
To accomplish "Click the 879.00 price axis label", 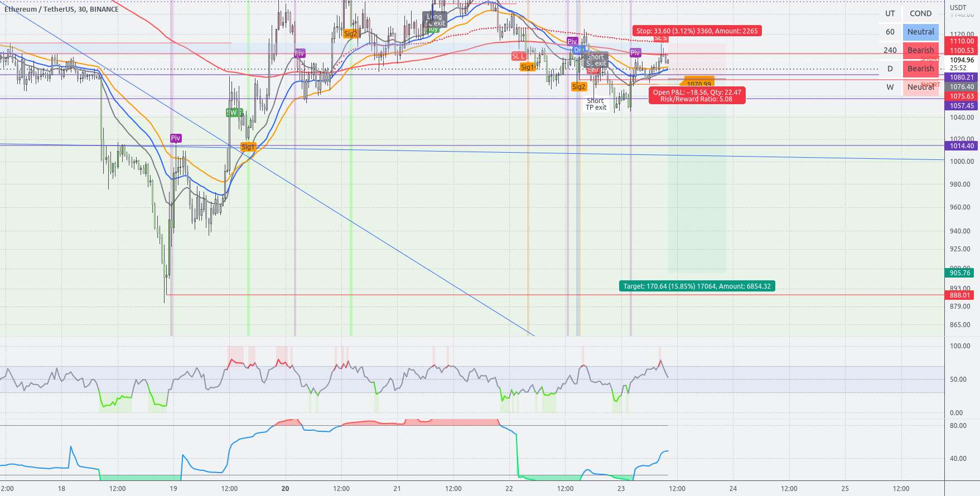I will [x=960, y=307].
